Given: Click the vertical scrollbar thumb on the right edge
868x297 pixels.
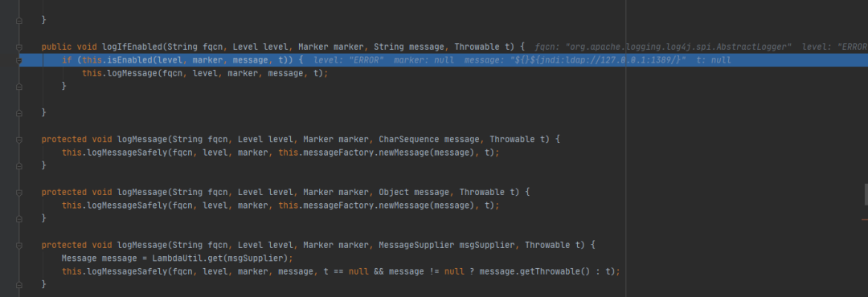Looking at the screenshot, I should (866, 194).
